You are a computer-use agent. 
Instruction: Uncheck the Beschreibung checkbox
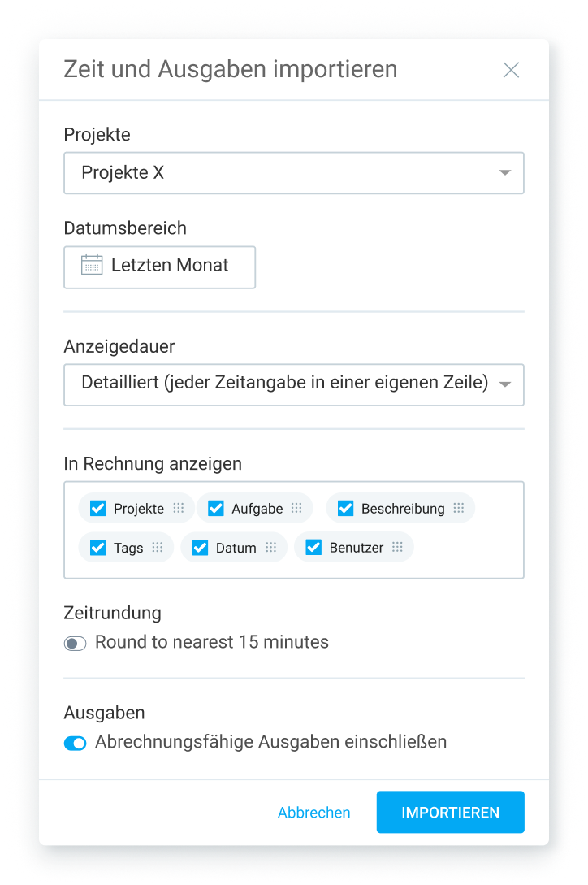(x=345, y=509)
